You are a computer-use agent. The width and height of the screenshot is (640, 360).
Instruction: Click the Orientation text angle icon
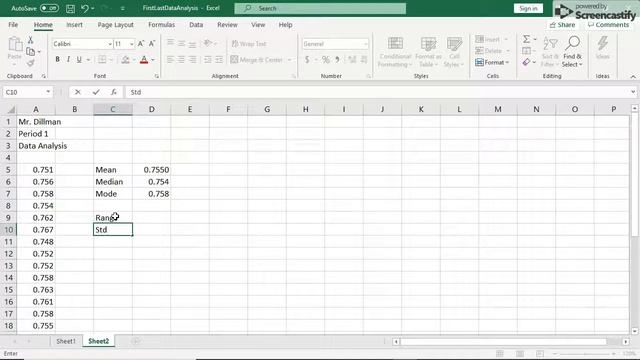208,43
